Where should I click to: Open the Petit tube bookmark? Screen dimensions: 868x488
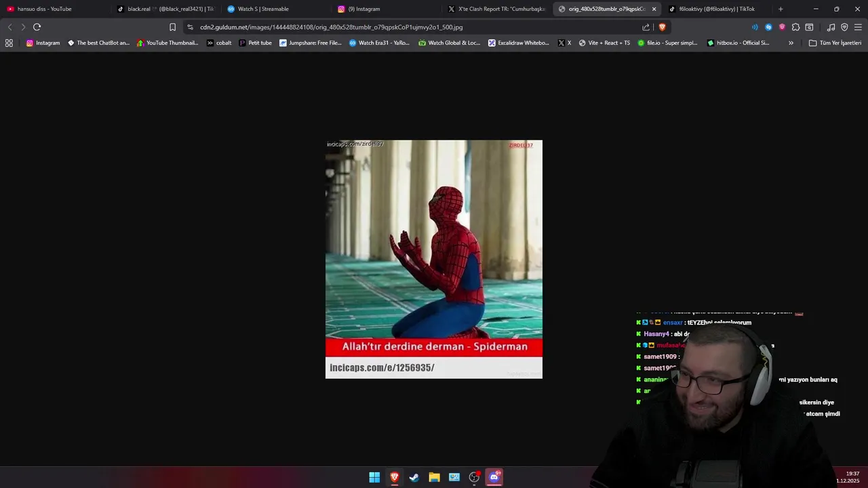click(x=255, y=43)
